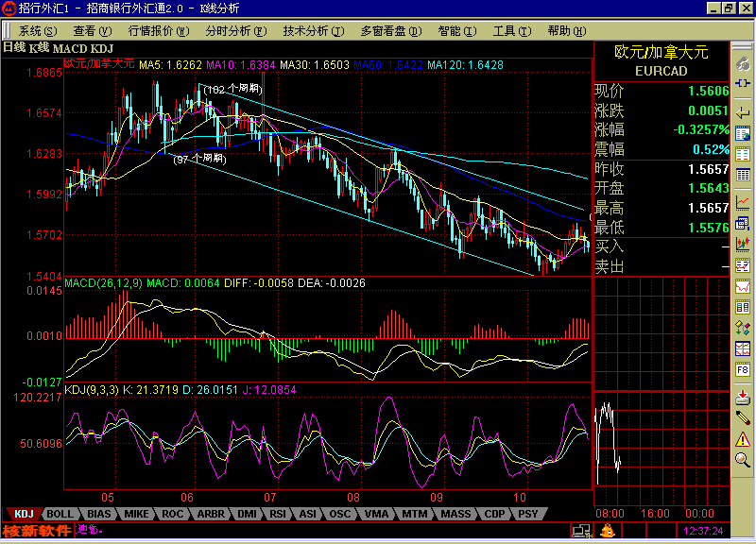Click the (97 个周期) channel annotation

(199, 159)
